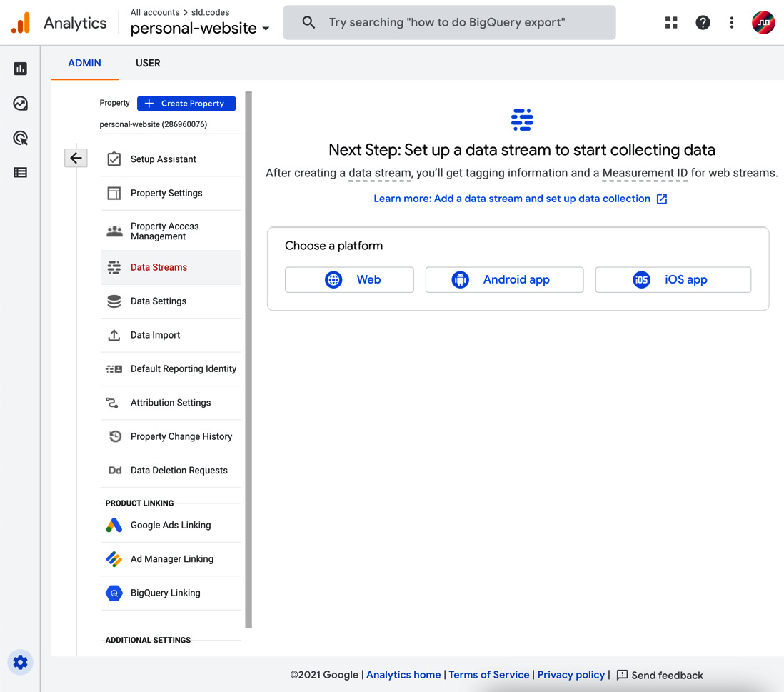
Task: Click the user avatar in the top bar
Action: 763,22
